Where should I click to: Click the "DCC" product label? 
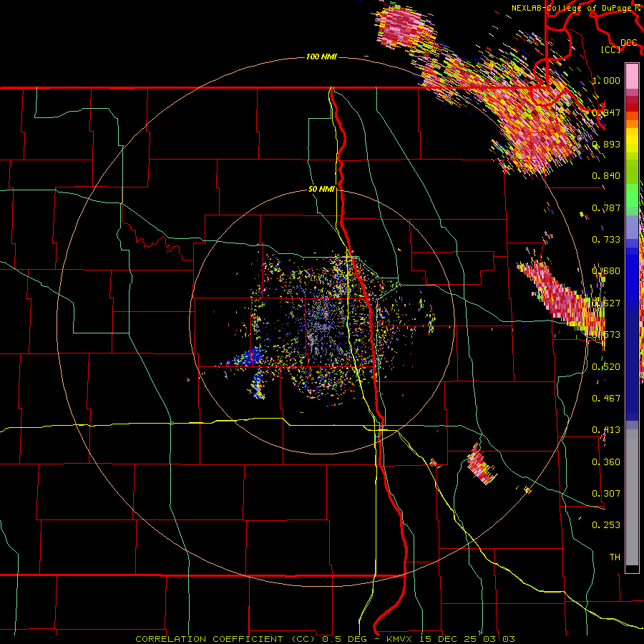[629, 43]
